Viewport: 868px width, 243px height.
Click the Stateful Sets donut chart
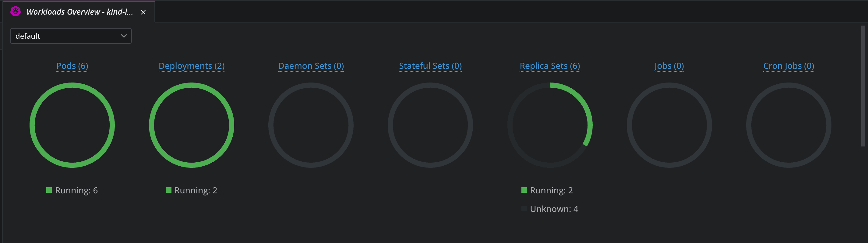tap(430, 125)
